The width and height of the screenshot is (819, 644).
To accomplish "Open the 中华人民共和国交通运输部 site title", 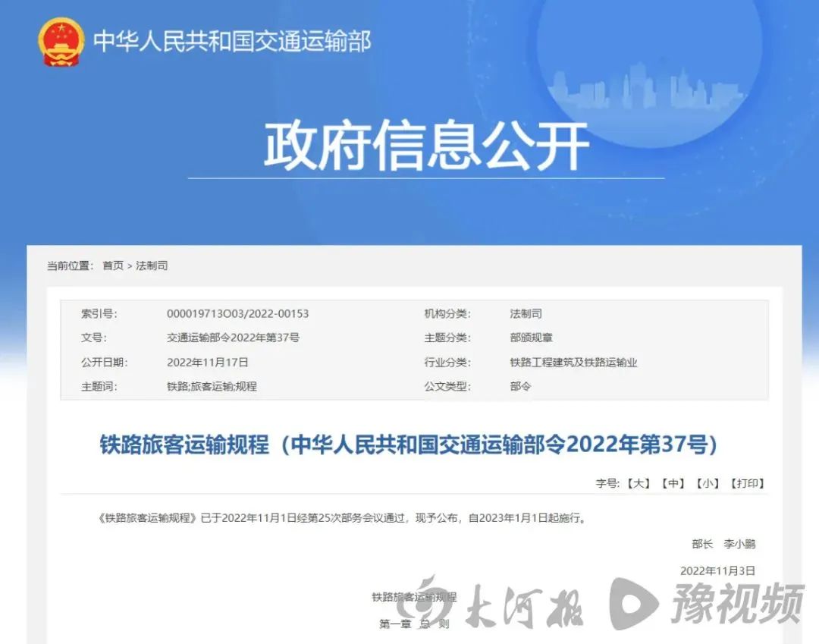I will pyautogui.click(x=232, y=41).
